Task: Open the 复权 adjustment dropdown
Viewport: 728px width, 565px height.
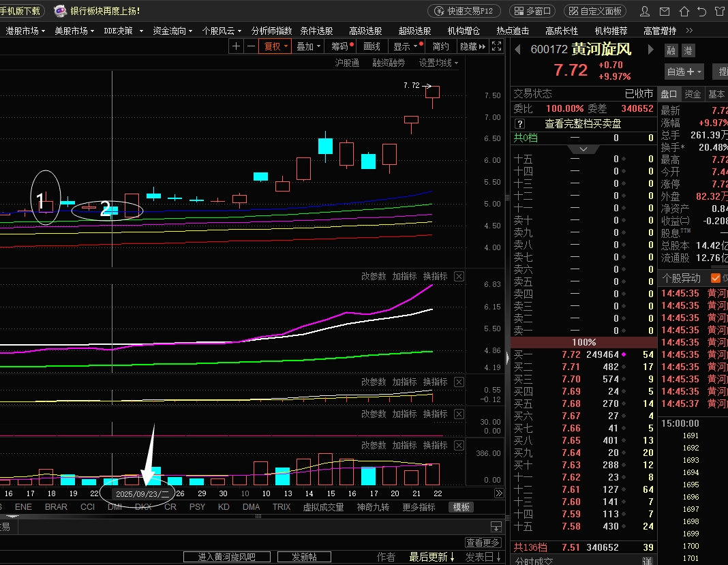Action: (276, 46)
